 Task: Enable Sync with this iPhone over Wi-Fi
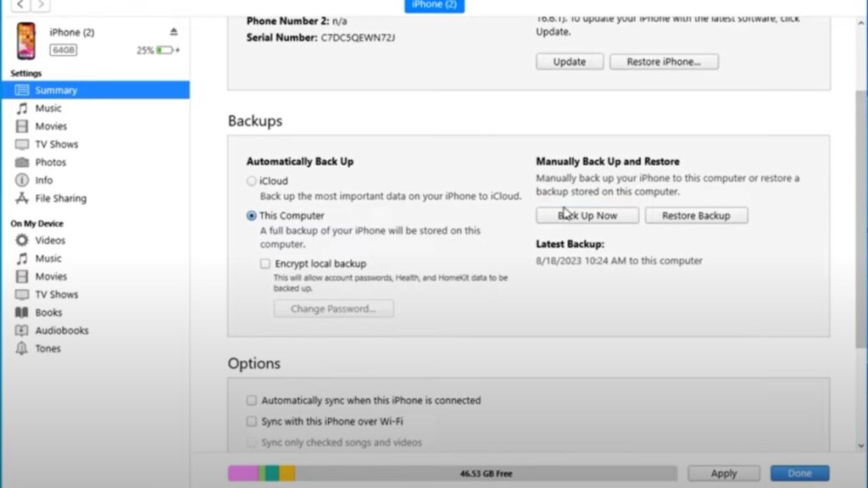252,421
